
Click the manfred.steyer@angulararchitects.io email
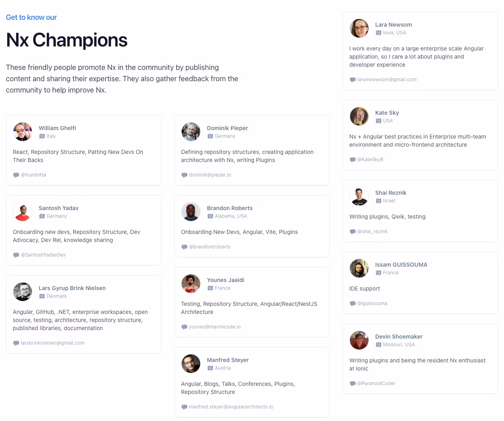tap(231, 407)
